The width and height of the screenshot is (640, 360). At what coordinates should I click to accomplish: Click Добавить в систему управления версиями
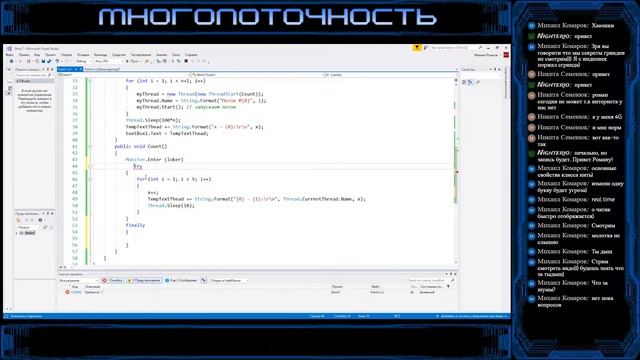(x=473, y=316)
